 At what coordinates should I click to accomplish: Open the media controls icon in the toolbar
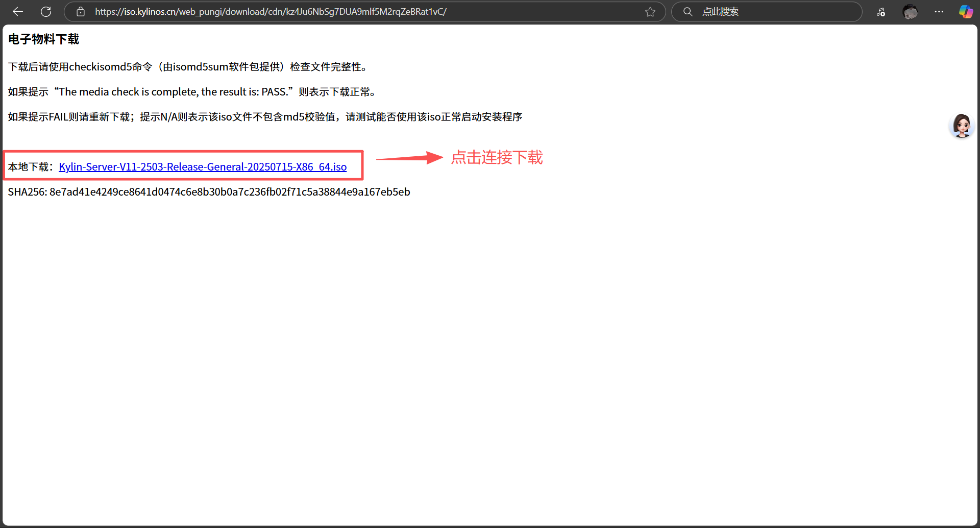coord(881,11)
